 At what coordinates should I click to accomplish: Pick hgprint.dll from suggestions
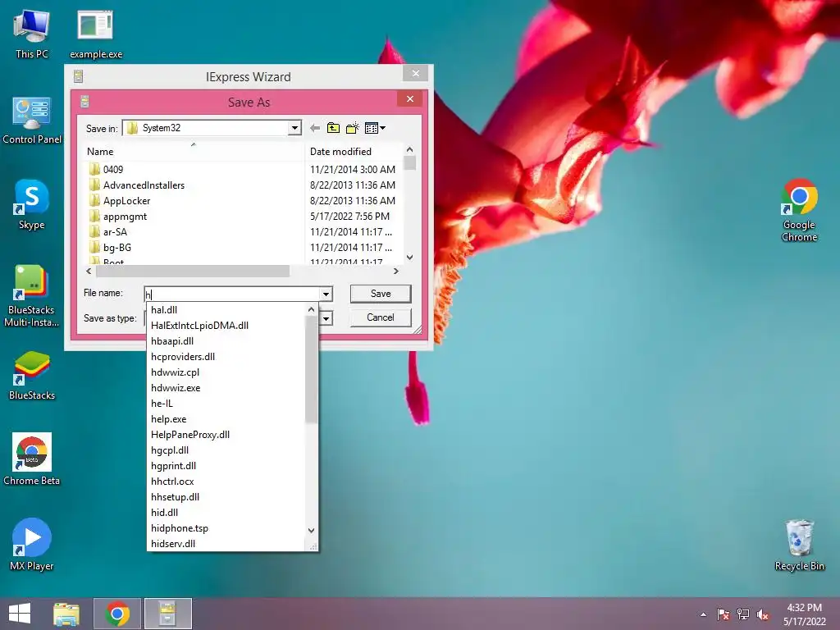(226, 465)
